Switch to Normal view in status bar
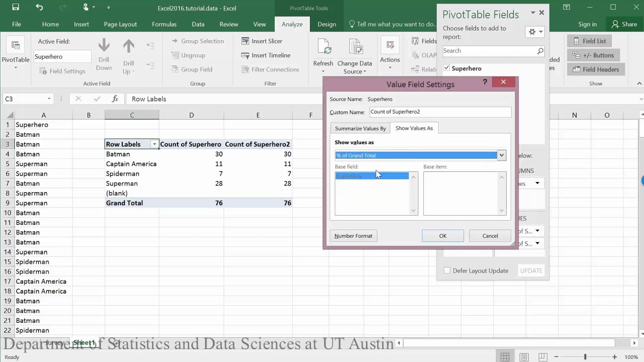 pos(505,357)
